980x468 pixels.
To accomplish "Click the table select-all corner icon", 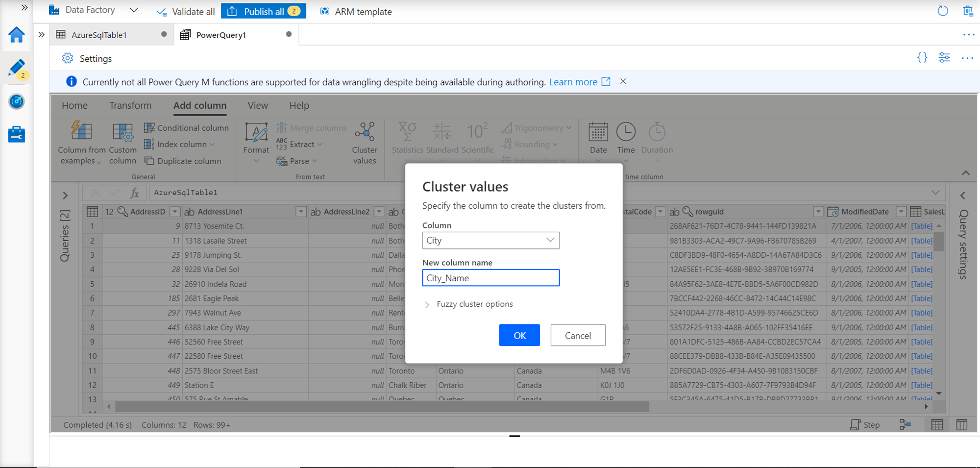I will [x=92, y=212].
